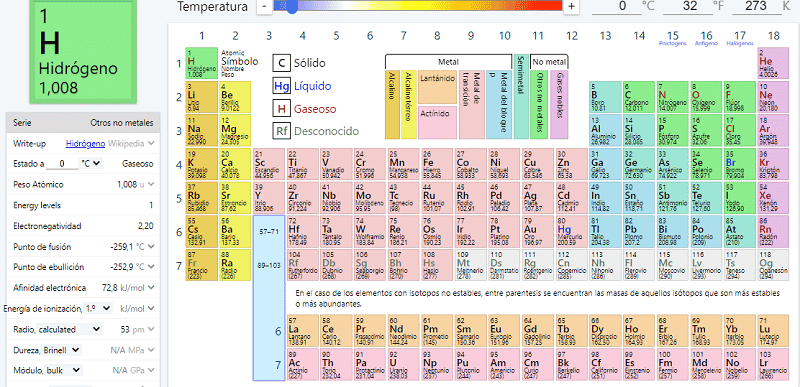
Task: Select the Otros no metales category
Action: [539, 105]
